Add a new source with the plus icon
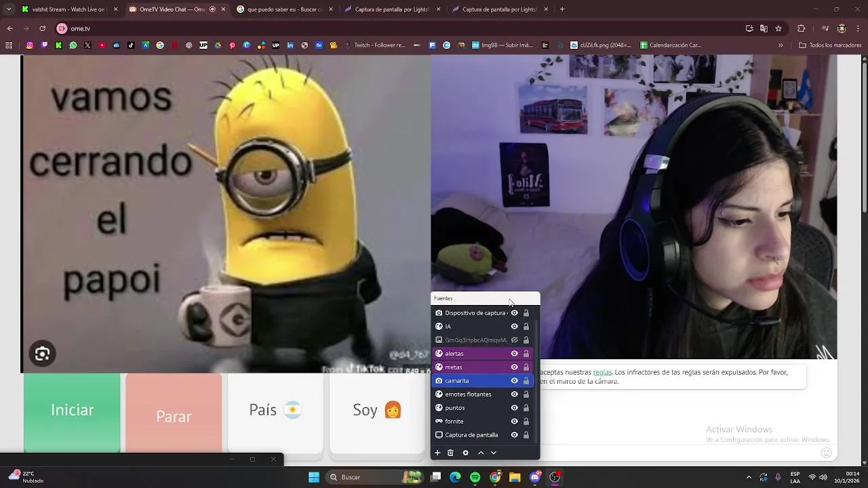Screen dimensions: 868x488 [x=437, y=453]
